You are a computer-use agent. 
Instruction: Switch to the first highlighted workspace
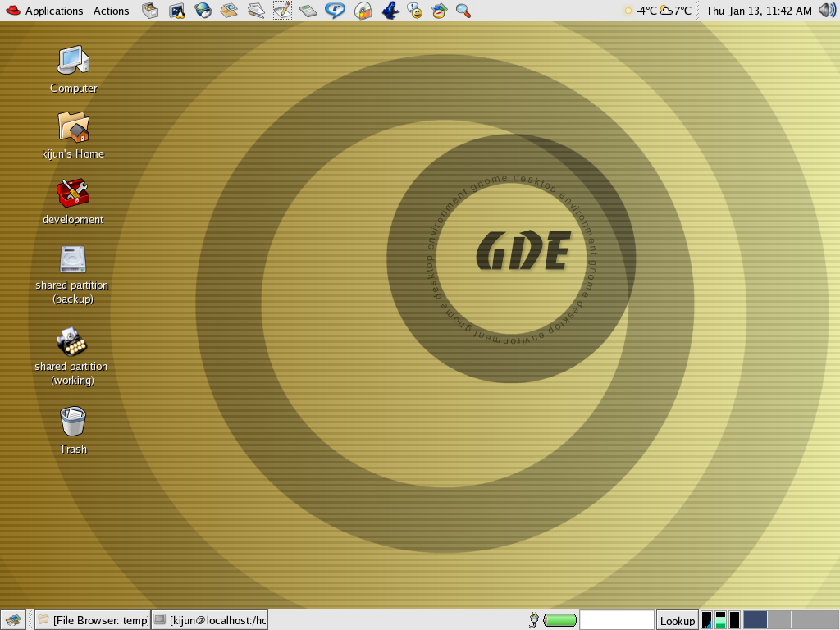pyautogui.click(x=755, y=620)
